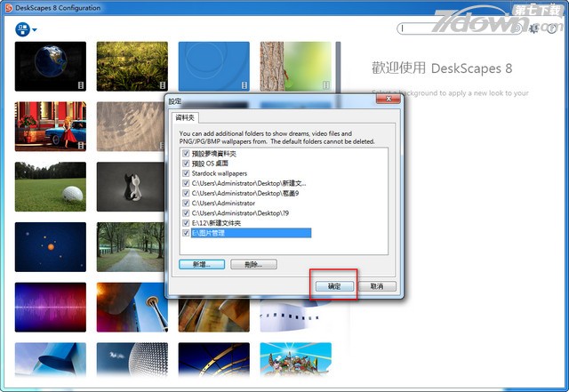Select the cartoon city wallpaper
The width and height of the screenshot is (569, 392).
click(x=295, y=359)
